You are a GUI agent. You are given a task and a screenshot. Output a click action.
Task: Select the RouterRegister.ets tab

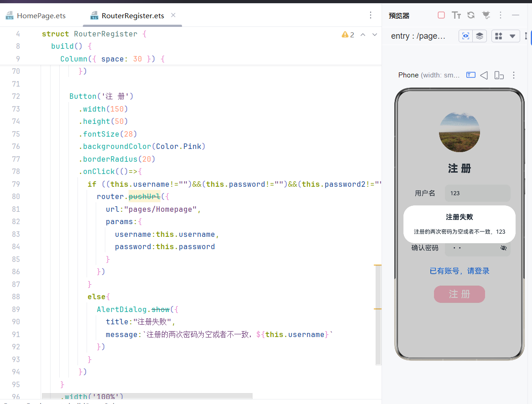pyautogui.click(x=128, y=15)
